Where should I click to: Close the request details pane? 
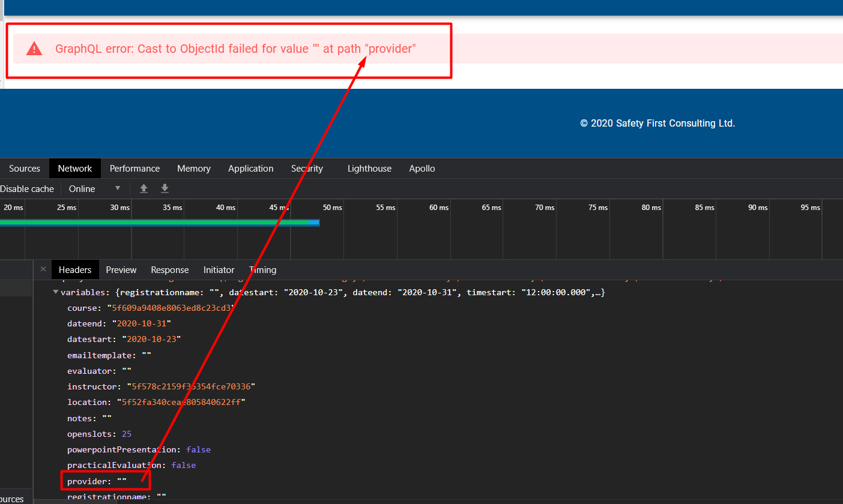coord(43,269)
